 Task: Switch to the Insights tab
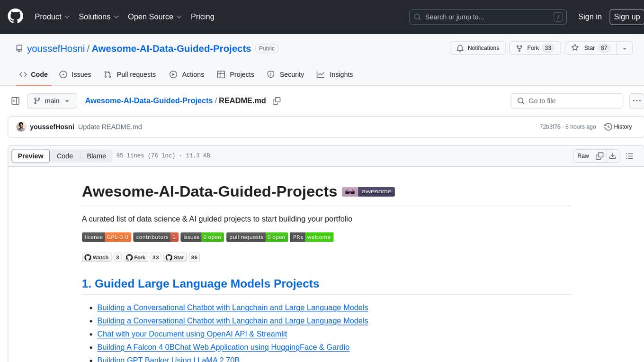(x=335, y=74)
